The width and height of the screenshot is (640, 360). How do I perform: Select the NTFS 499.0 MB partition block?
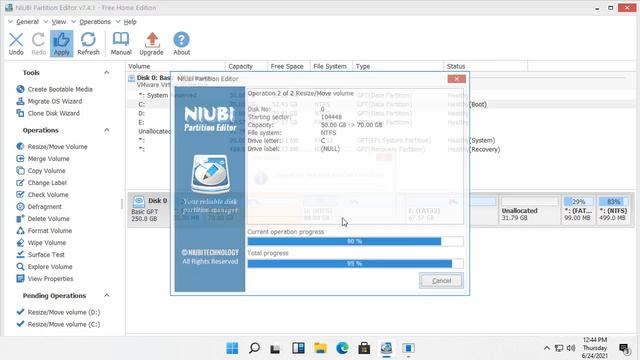point(613,210)
